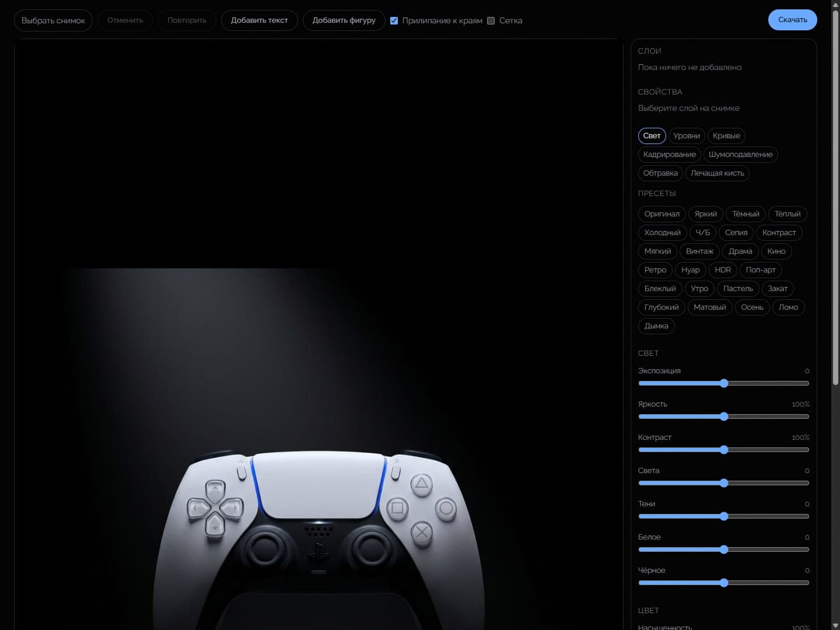Choose the Глубокий preset
This screenshot has height=630, width=840.
click(661, 307)
